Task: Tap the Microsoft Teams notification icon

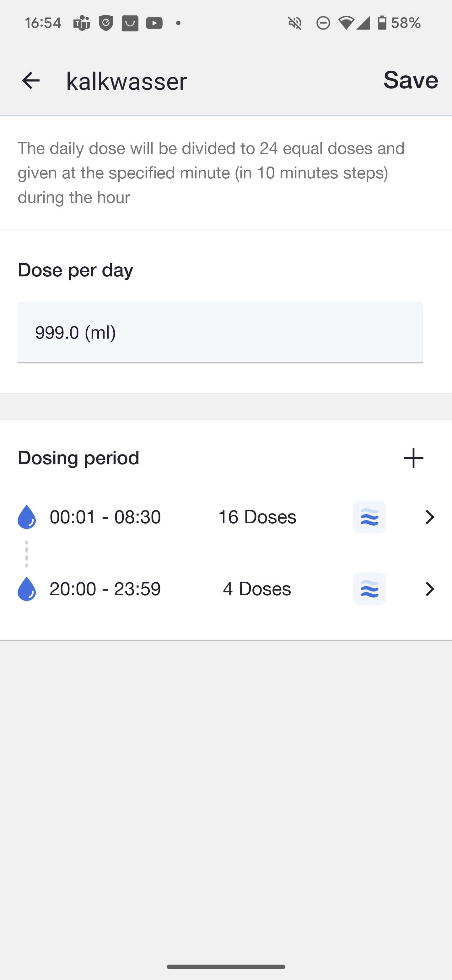Action: click(81, 23)
